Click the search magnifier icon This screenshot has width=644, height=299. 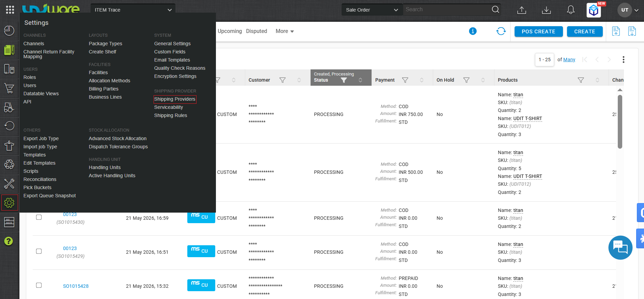pyautogui.click(x=496, y=10)
